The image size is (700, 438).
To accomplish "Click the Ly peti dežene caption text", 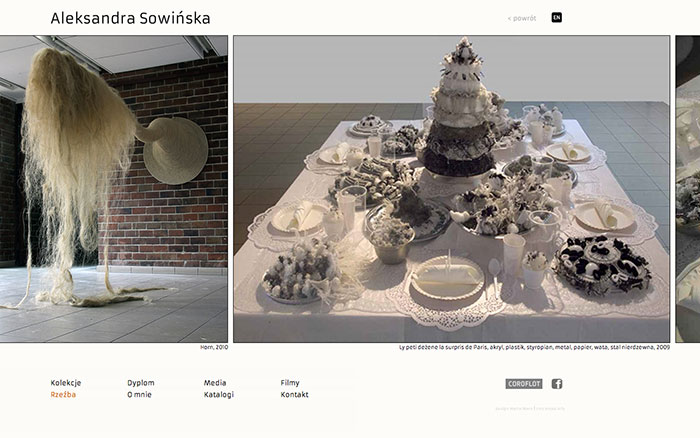I will click(534, 347).
